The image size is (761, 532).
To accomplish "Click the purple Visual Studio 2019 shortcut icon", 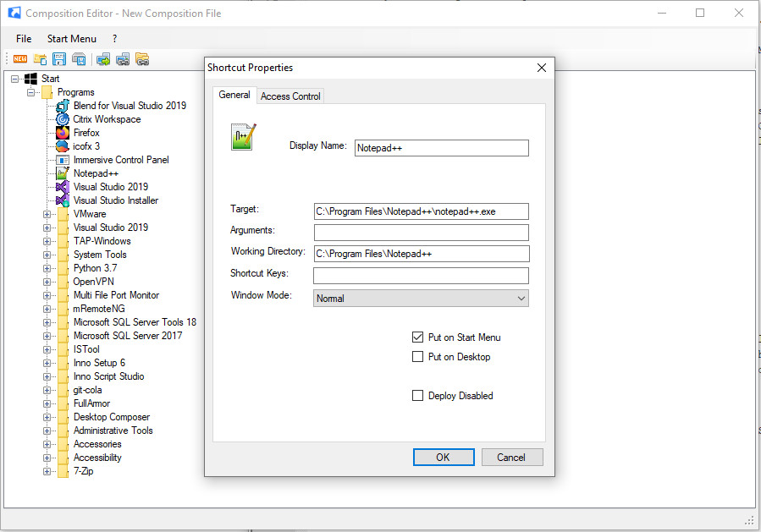I will point(63,187).
